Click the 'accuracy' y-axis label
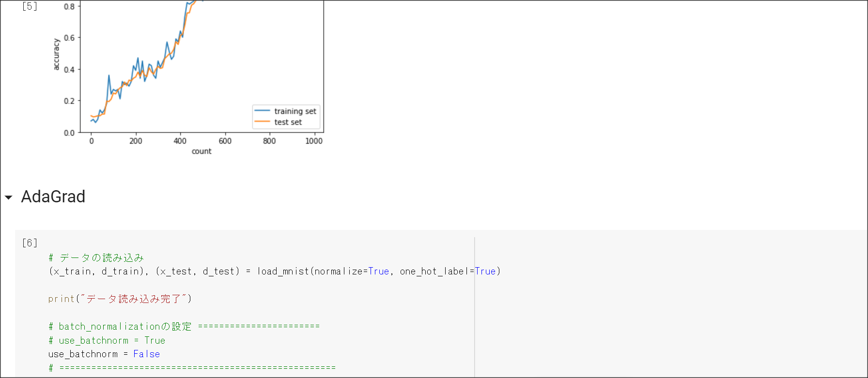Viewport: 868px width, 378px height. [x=56, y=55]
